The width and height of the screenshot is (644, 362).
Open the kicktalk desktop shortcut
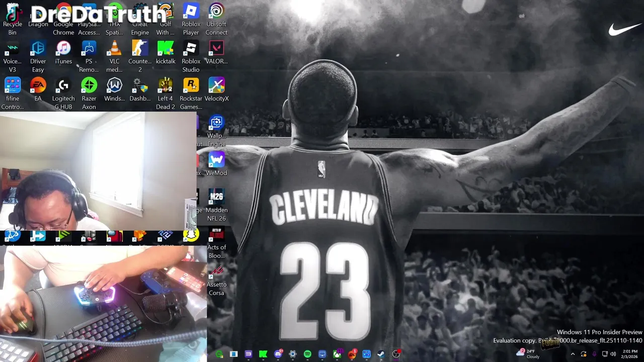(x=166, y=53)
